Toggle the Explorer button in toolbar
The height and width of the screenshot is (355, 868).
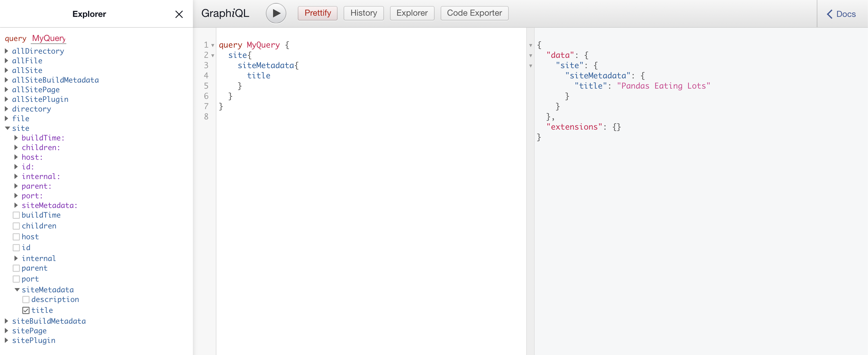pos(412,13)
